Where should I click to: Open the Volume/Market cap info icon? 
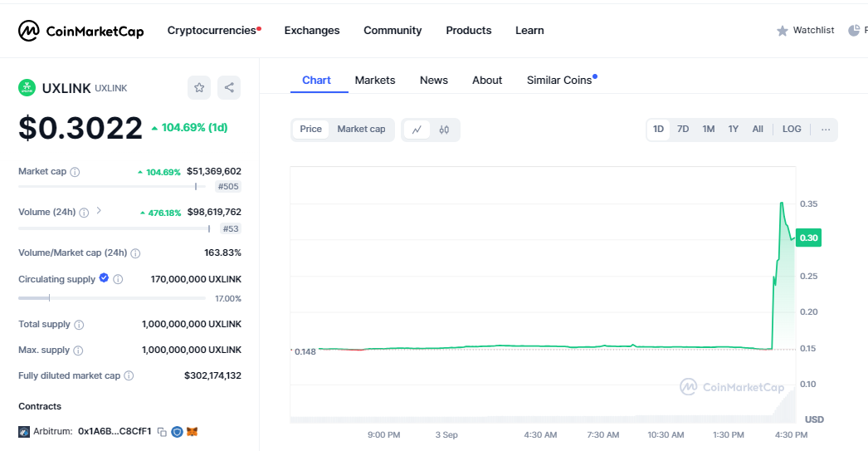click(135, 253)
